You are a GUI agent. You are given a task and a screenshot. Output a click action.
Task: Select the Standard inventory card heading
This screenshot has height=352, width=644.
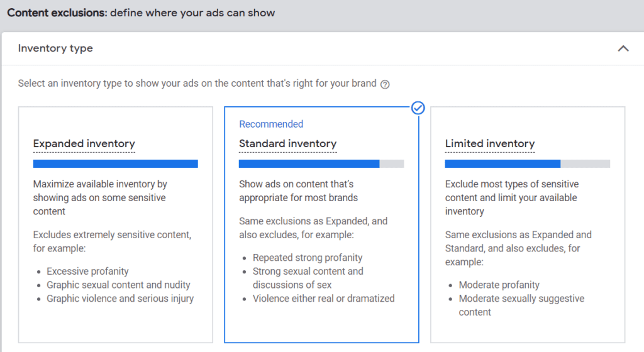[x=288, y=143]
